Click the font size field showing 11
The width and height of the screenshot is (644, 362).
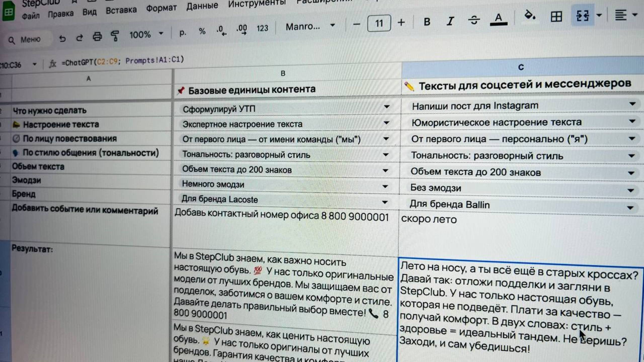(x=379, y=23)
